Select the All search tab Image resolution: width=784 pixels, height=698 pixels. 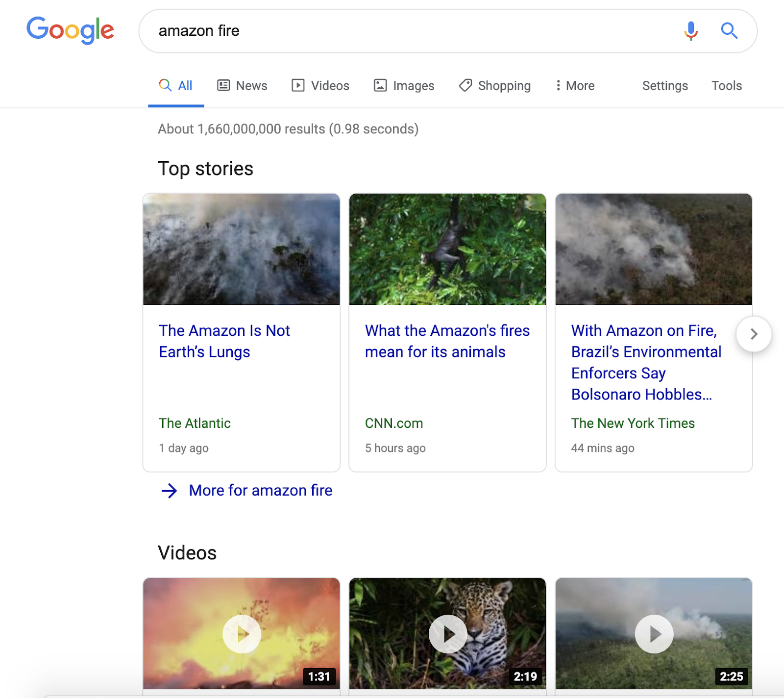coord(176,86)
